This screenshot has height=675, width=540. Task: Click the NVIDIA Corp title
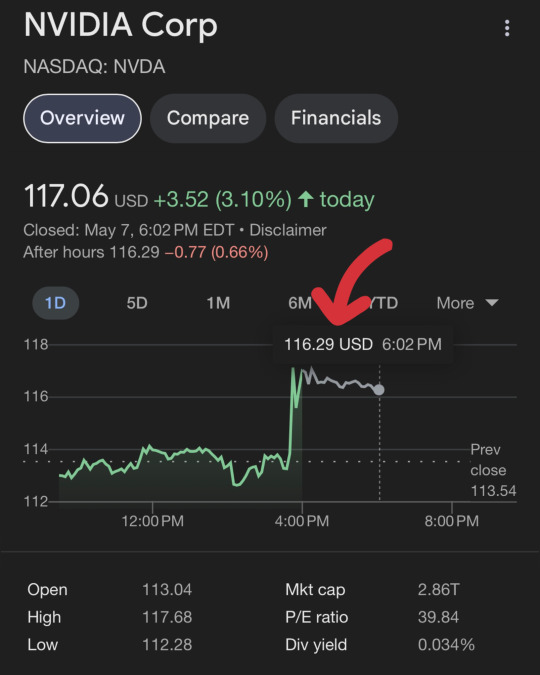[x=121, y=25]
